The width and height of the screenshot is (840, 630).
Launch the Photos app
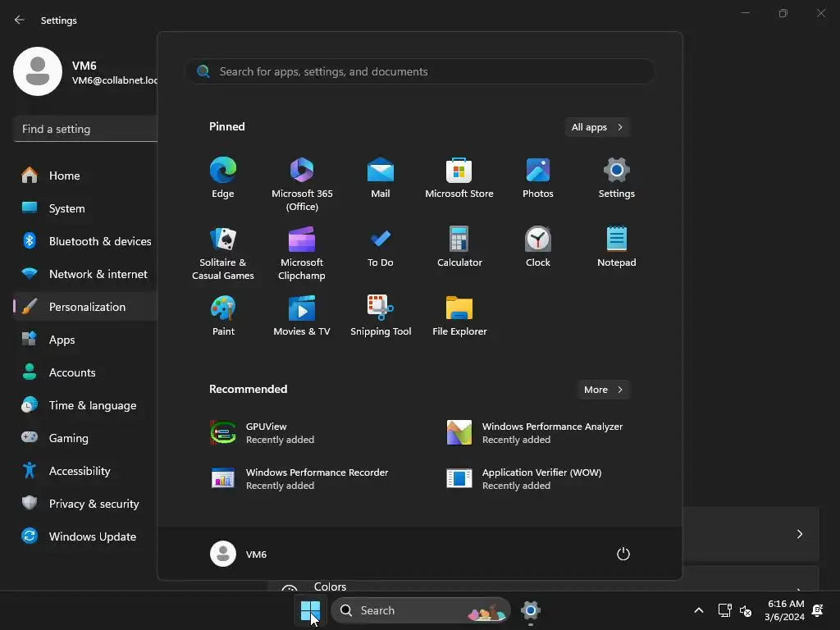click(x=538, y=178)
